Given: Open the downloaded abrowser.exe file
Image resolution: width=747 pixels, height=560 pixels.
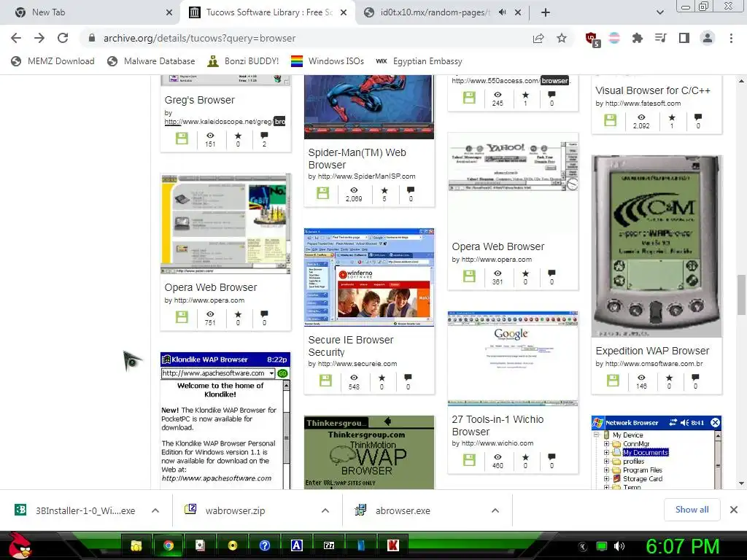Looking at the screenshot, I should 403,510.
